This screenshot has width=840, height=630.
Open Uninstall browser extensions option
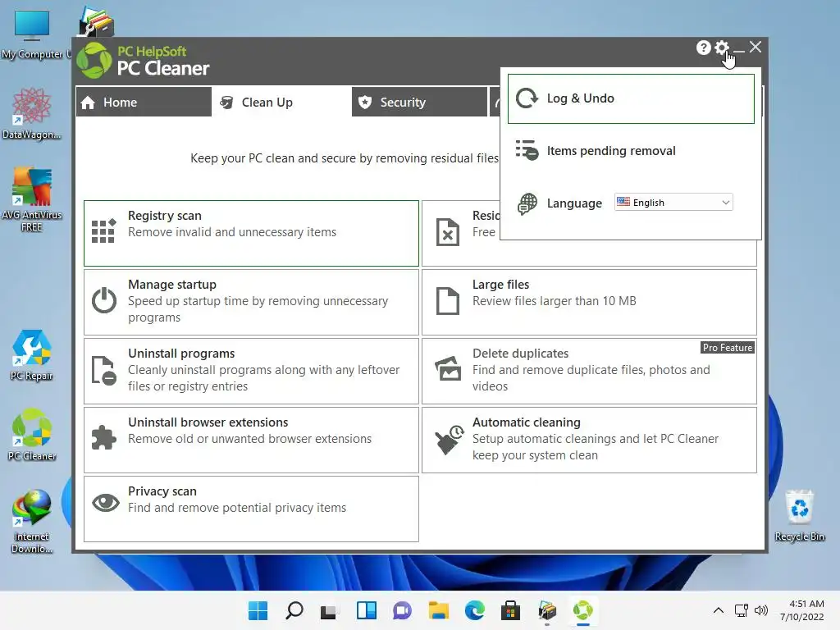click(x=251, y=440)
